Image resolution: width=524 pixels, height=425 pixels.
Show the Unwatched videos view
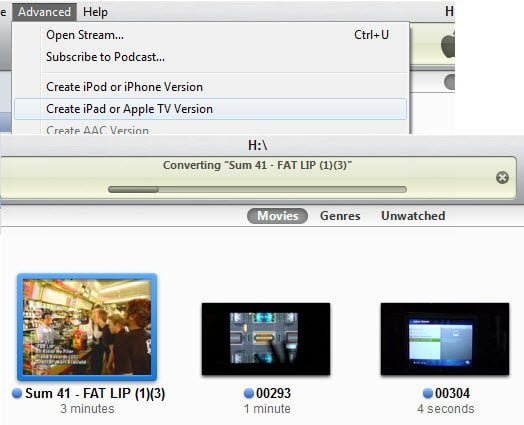point(413,216)
